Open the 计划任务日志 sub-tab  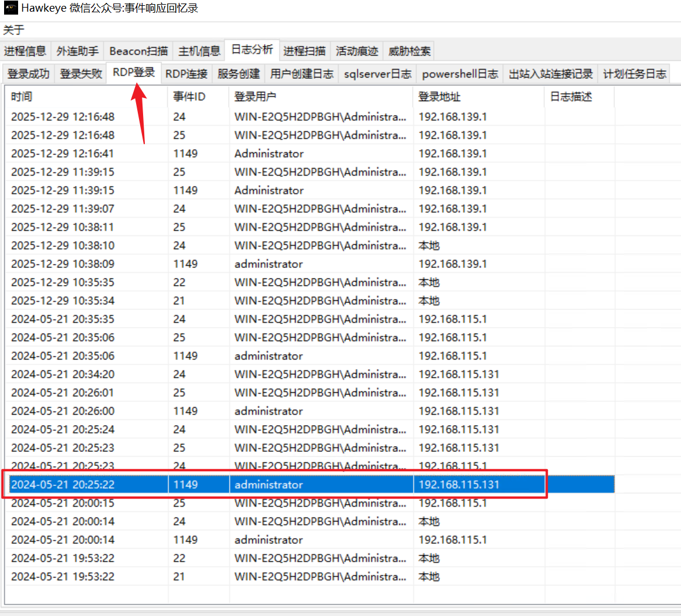pos(634,74)
